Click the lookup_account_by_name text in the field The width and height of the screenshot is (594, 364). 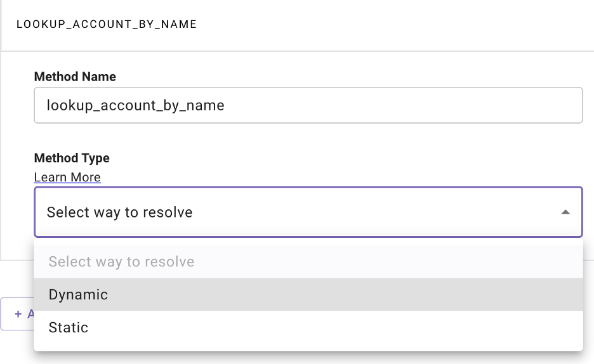[135, 105]
